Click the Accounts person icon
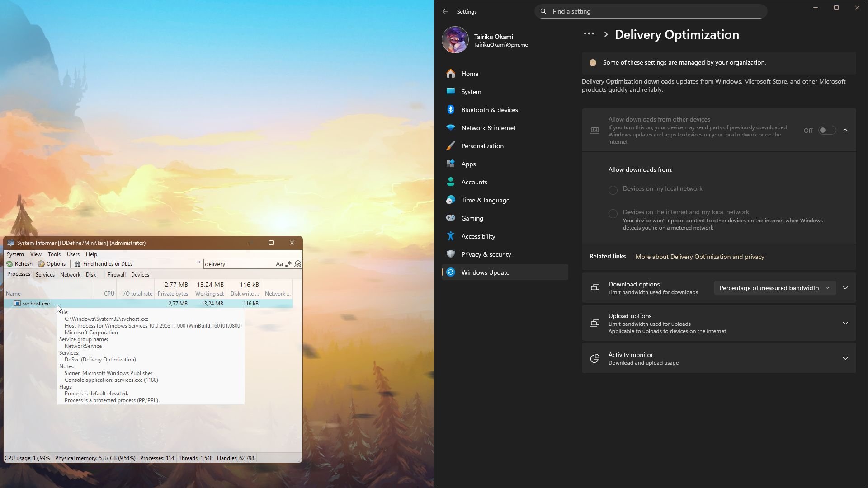 451,182
